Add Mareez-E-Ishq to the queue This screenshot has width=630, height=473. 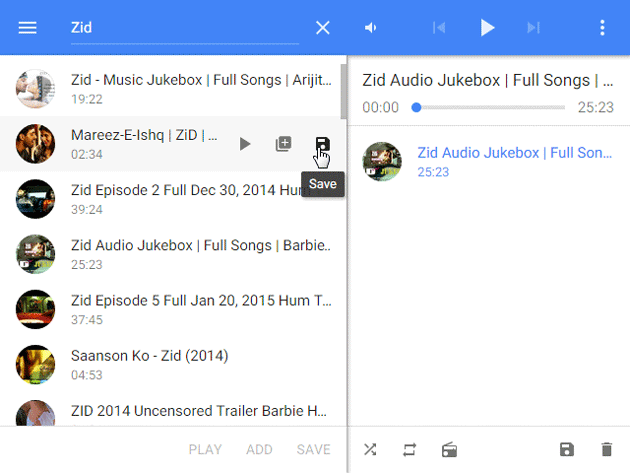click(x=284, y=143)
